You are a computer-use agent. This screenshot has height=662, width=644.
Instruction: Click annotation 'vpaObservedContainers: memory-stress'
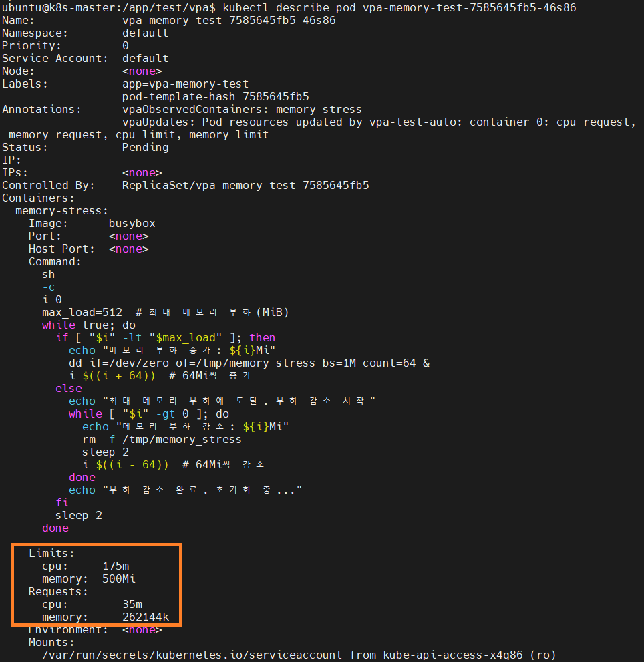242,109
